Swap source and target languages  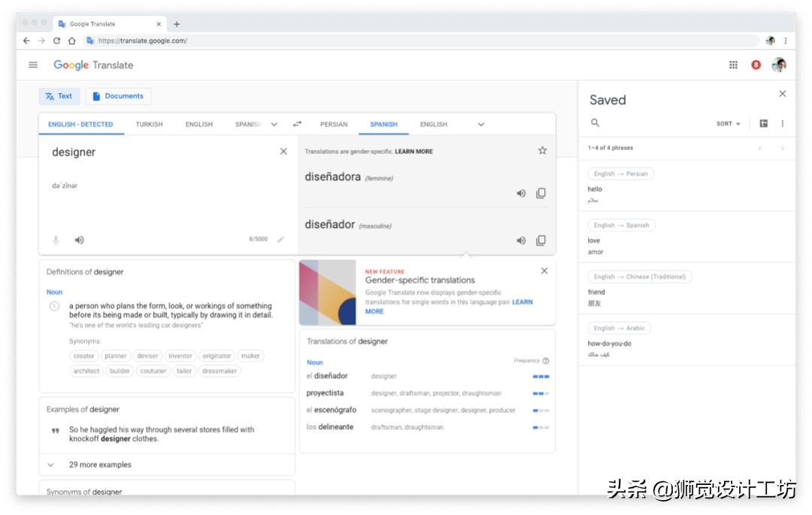297,124
